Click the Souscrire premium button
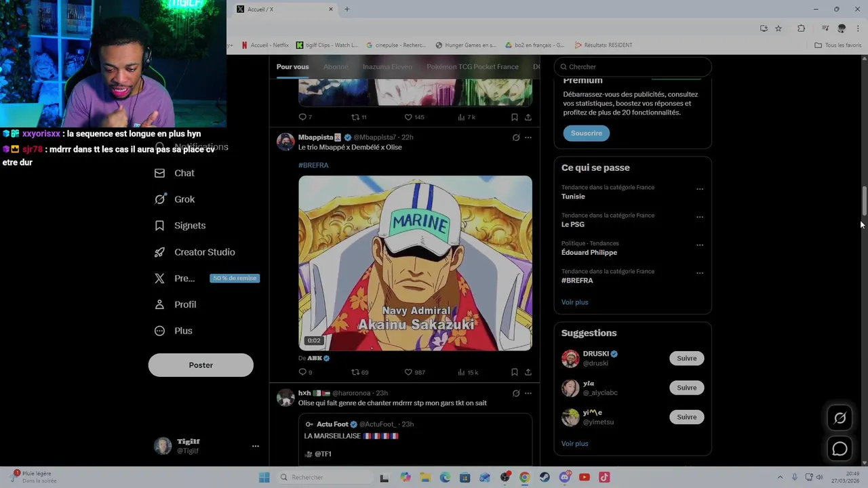 pyautogui.click(x=587, y=134)
